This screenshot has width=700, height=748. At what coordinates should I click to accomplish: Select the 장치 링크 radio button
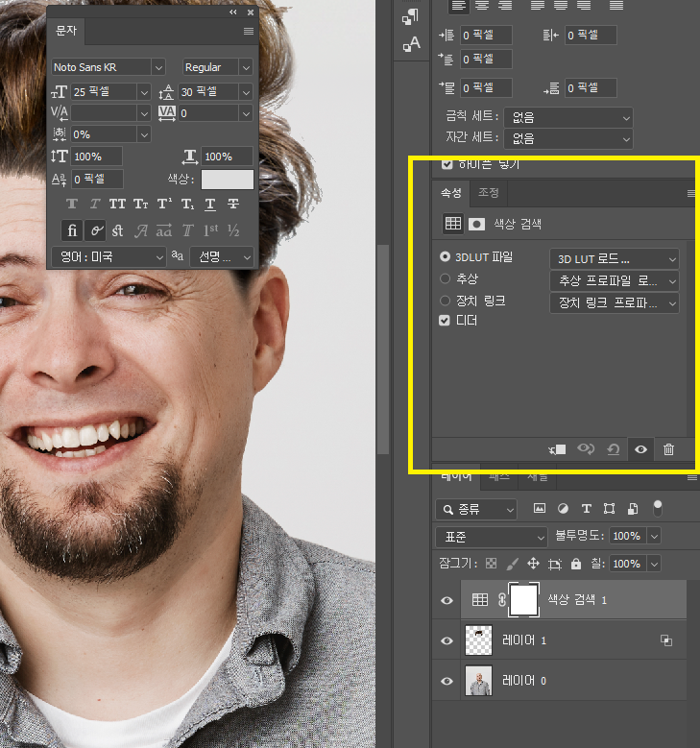(445, 301)
